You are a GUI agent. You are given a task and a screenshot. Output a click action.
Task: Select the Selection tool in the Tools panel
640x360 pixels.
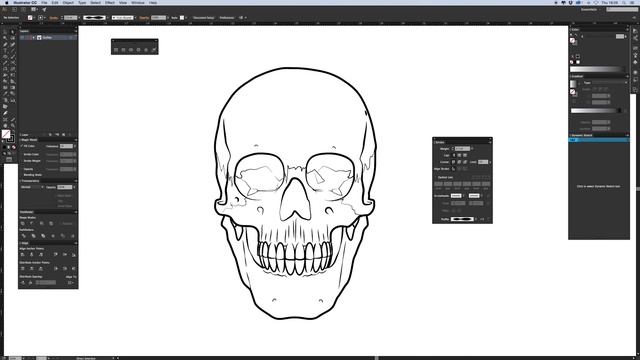pyautogui.click(x=5, y=31)
